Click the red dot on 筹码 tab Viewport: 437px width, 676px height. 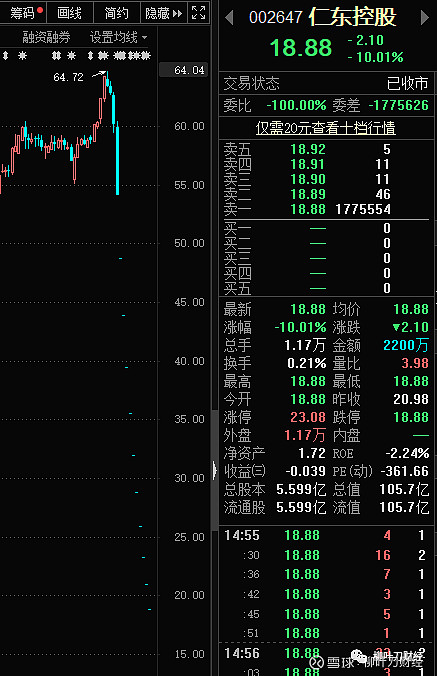click(x=40, y=10)
